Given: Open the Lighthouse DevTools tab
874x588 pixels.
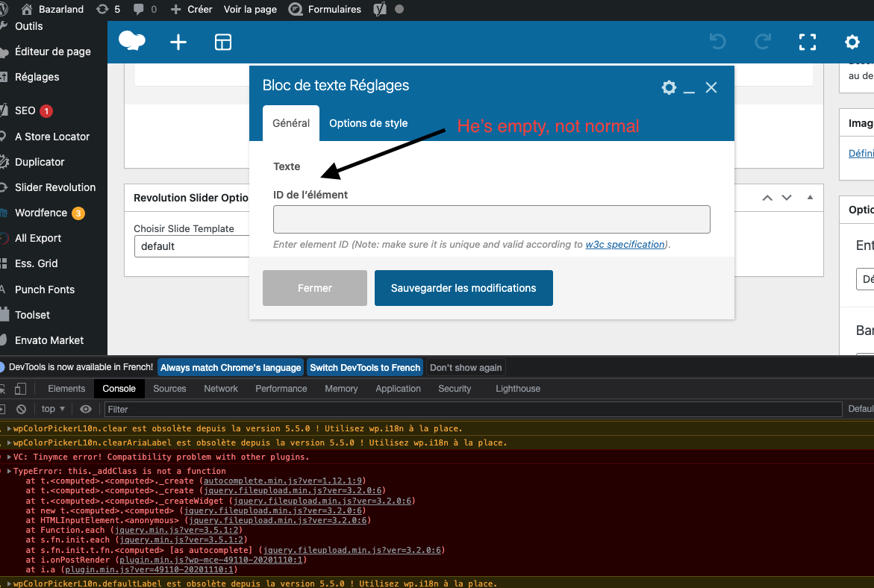Looking at the screenshot, I should (x=518, y=389).
